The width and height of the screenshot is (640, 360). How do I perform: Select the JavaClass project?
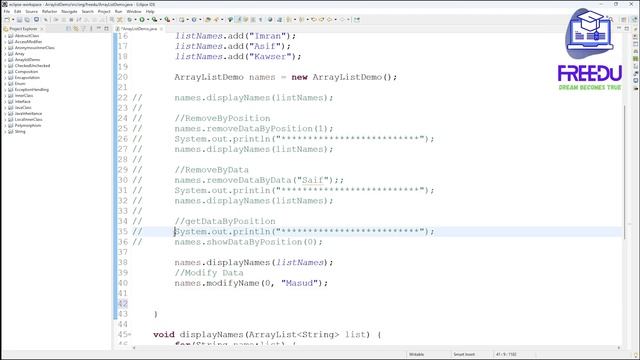click(x=23, y=107)
